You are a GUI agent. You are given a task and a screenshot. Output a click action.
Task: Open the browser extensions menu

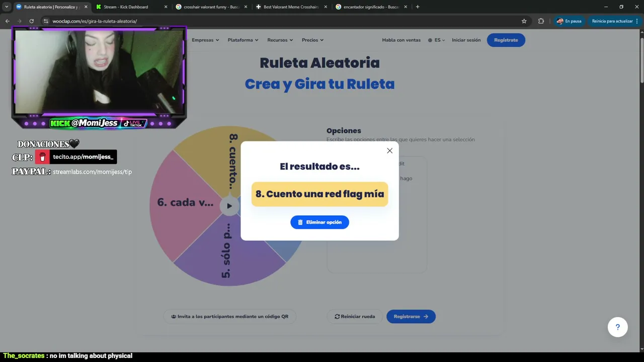tap(541, 21)
